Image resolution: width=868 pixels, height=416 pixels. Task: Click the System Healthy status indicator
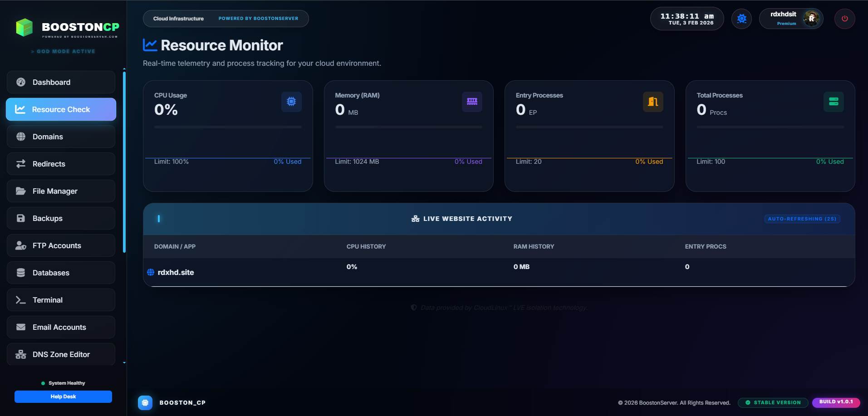(x=63, y=382)
